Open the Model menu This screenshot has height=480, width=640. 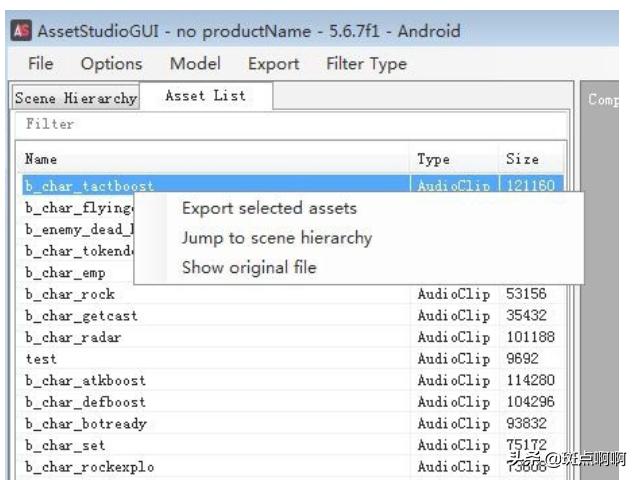[x=195, y=64]
